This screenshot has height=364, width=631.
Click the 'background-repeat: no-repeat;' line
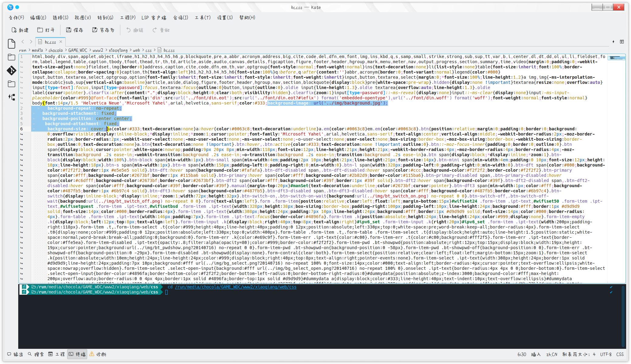84,108
